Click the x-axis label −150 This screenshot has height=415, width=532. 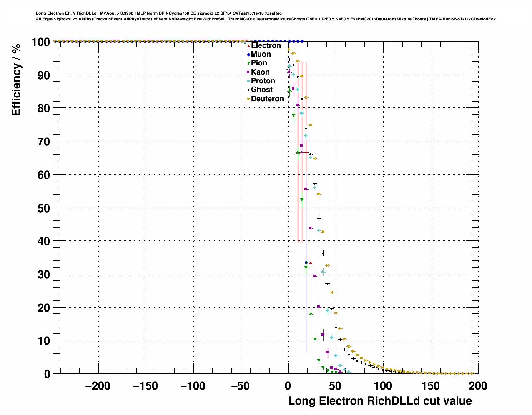tap(145, 386)
